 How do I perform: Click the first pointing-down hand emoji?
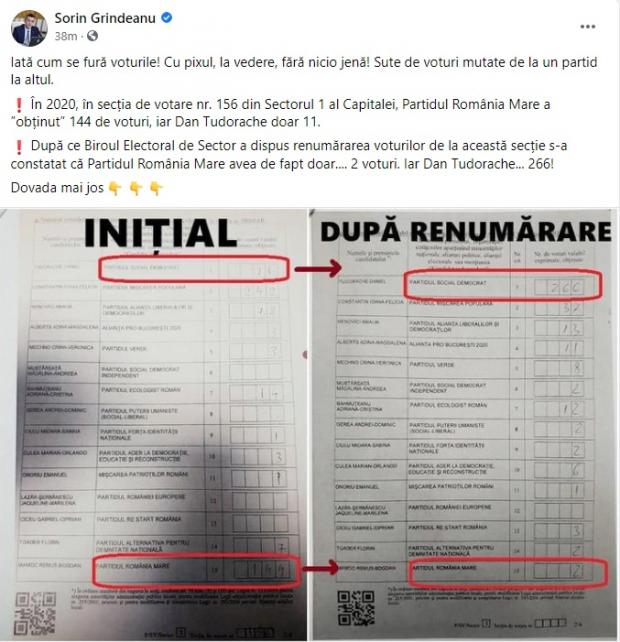pyautogui.click(x=115, y=188)
